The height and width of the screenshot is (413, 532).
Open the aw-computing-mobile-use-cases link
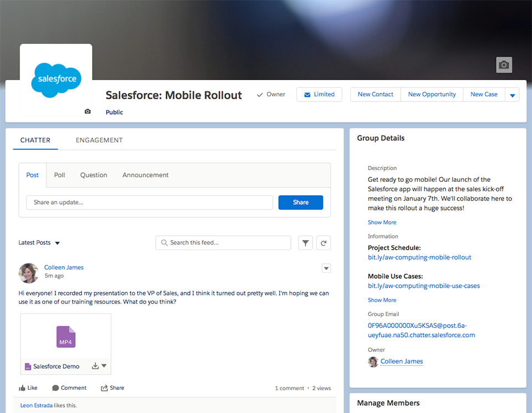[x=424, y=285]
